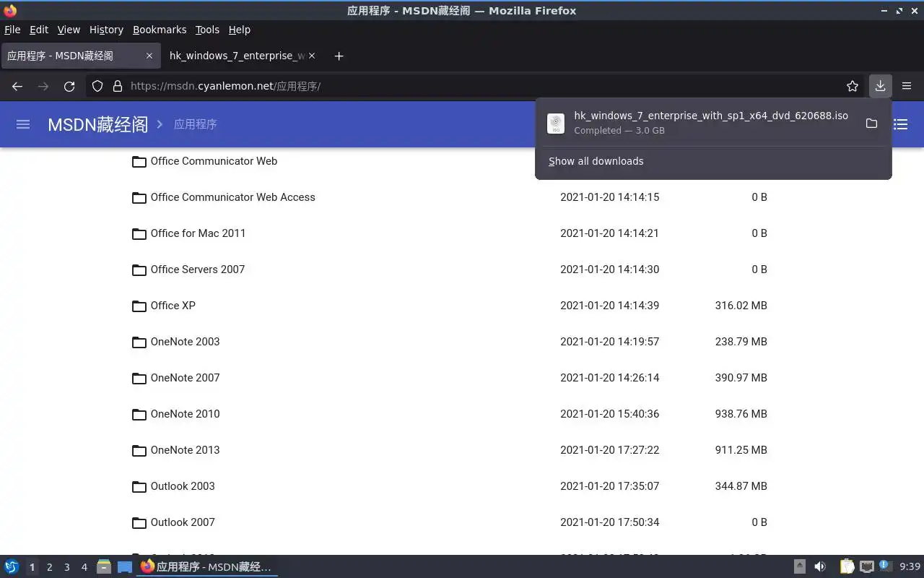Focus the URL address bar
924x578 pixels.
[476, 86]
